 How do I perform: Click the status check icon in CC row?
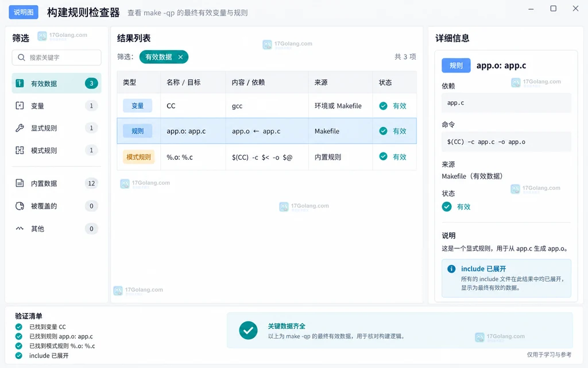tap(383, 106)
